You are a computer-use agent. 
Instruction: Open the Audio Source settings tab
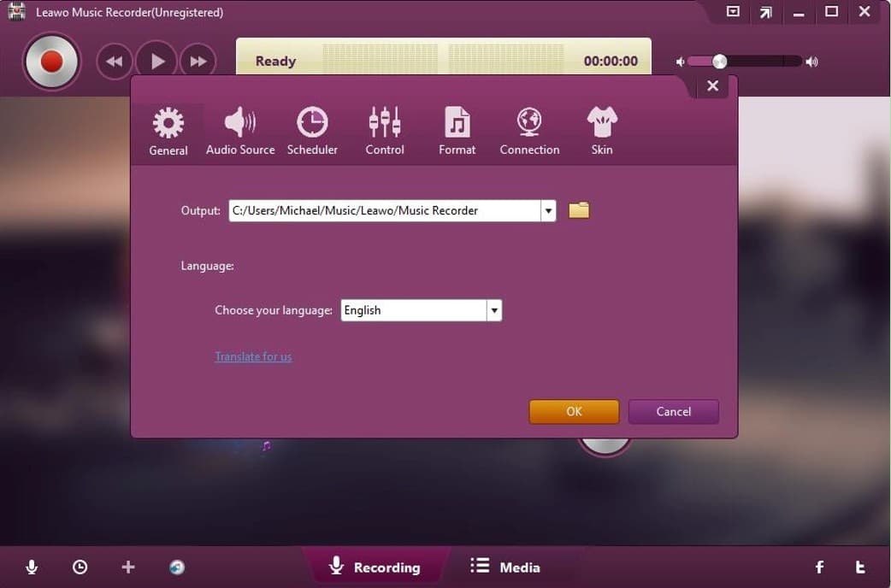coord(240,132)
